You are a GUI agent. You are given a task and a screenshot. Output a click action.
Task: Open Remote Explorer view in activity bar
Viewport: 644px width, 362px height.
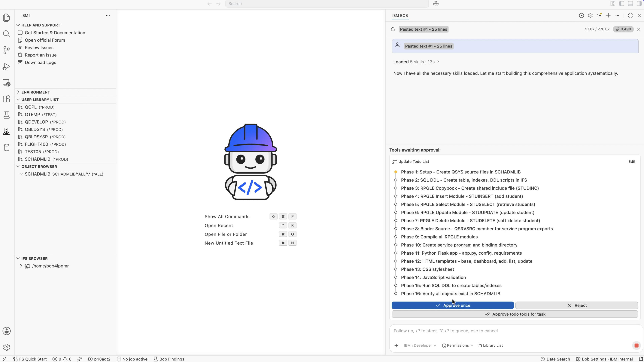coord(7,83)
